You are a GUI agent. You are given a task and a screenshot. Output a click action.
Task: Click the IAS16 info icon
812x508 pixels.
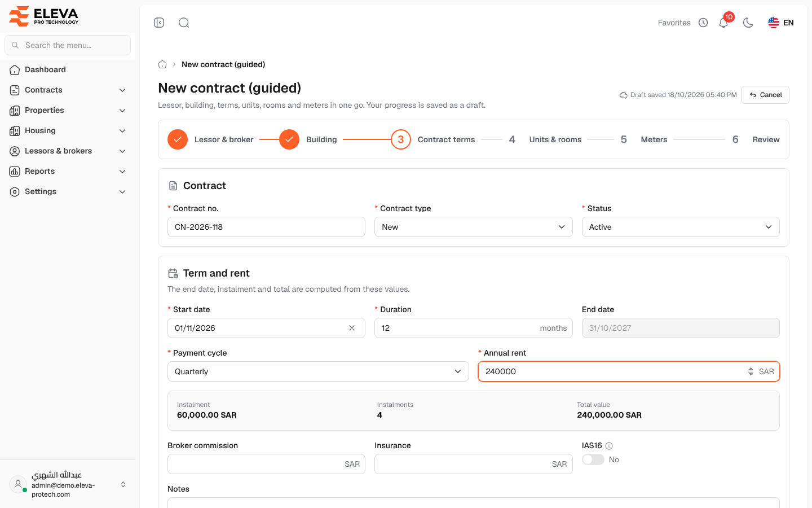pyautogui.click(x=609, y=446)
